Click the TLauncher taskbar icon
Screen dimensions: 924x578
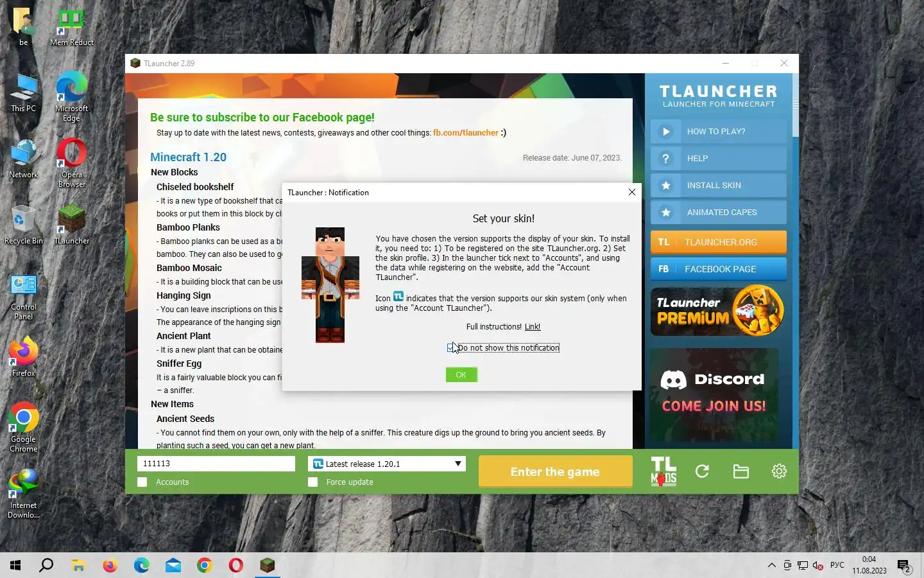tap(268, 565)
